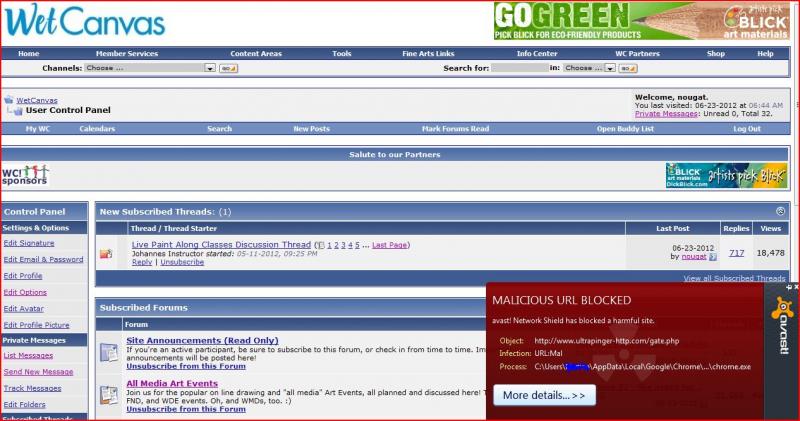Open Edit Email & Password
800x421 pixels.
(43, 260)
